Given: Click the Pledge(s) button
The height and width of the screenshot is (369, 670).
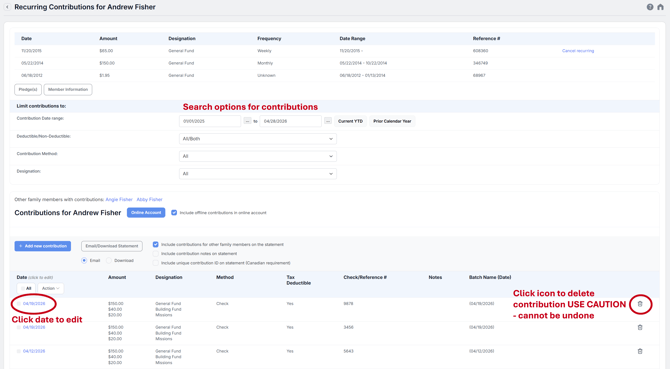Looking at the screenshot, I should click(x=28, y=90).
